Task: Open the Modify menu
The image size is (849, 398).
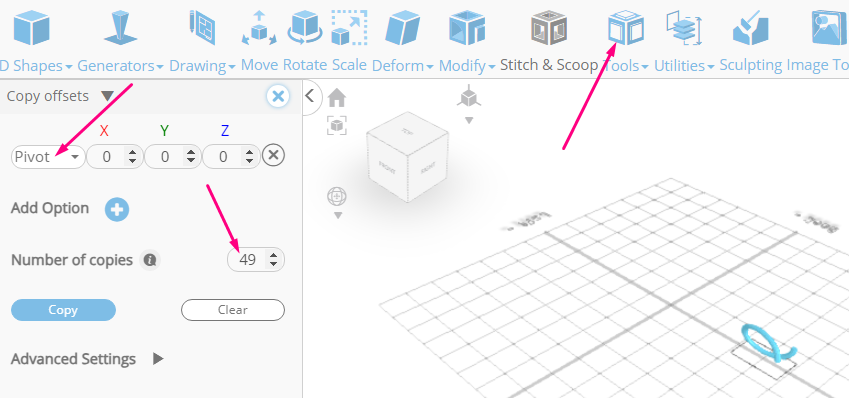Action: [467, 66]
